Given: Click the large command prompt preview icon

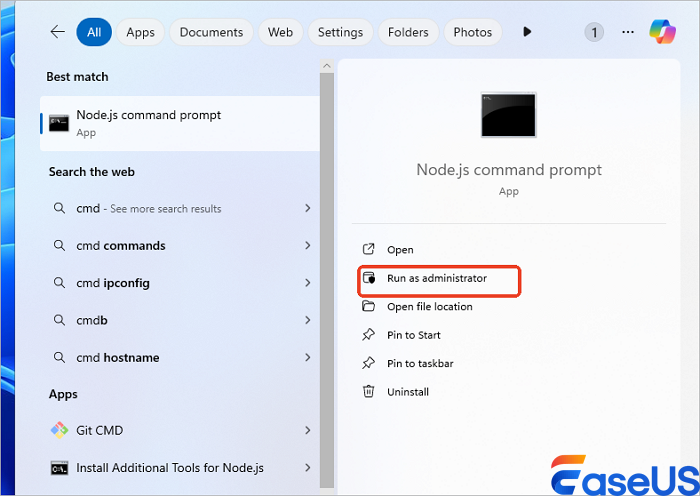Looking at the screenshot, I should (x=508, y=115).
